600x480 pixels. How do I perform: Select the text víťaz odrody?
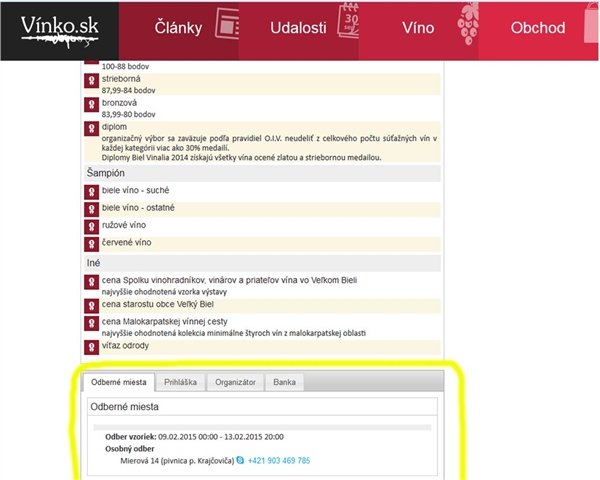tap(125, 346)
